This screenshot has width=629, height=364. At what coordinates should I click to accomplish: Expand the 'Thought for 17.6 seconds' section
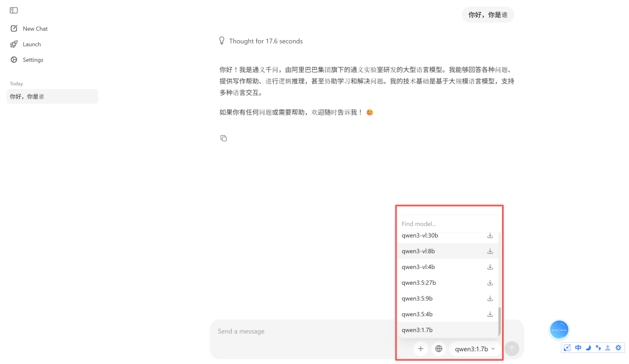tap(266, 41)
